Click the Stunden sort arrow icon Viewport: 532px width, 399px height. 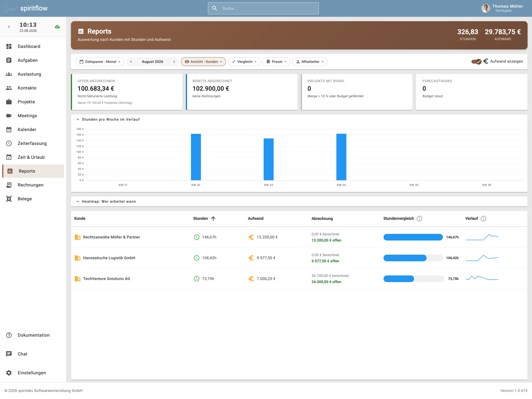(x=213, y=219)
